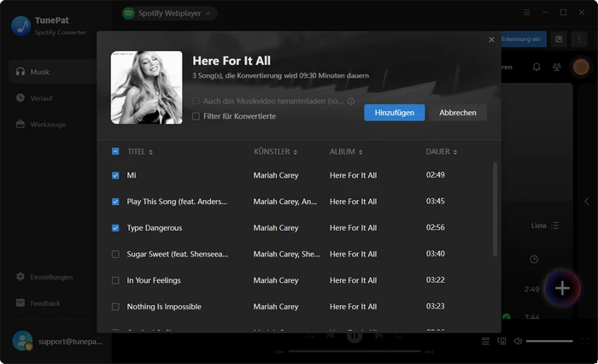
Task: Open the queue icon in player bar
Action: [485, 341]
